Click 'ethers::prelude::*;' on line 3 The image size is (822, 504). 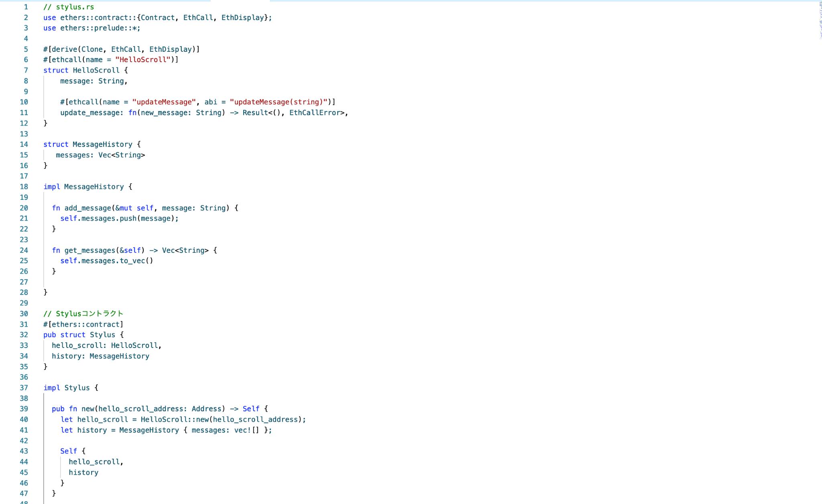pyautogui.click(x=100, y=28)
